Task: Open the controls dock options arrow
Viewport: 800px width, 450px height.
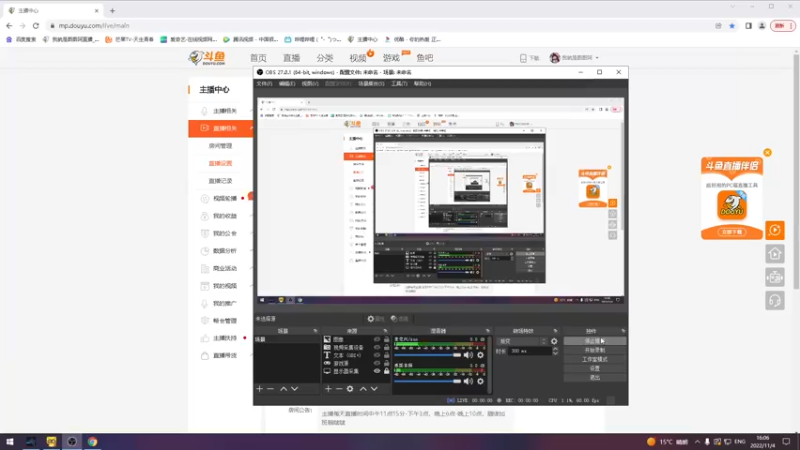Action: click(623, 331)
